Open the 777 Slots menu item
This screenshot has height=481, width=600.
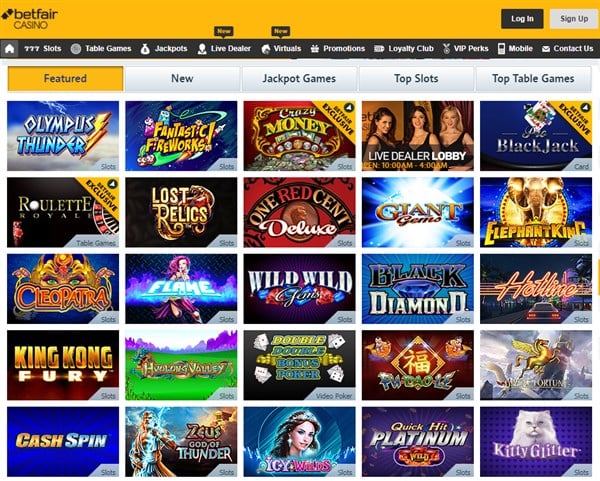pos(42,49)
